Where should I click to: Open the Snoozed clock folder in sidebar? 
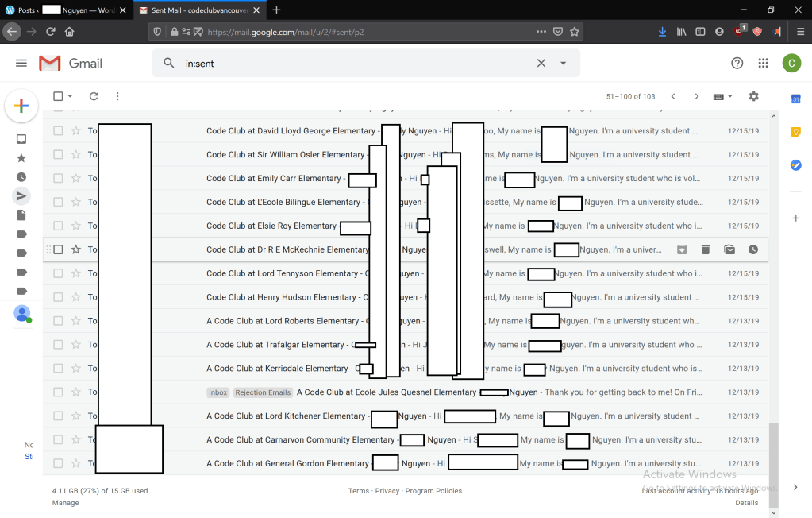click(21, 177)
